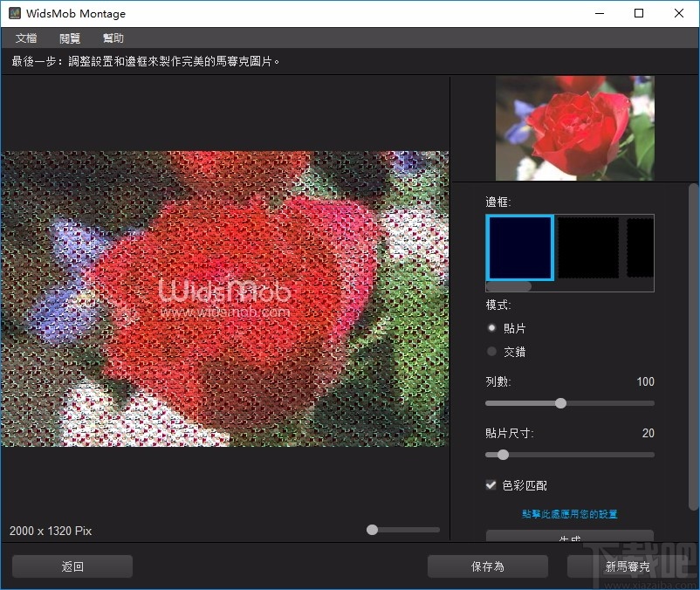Click the 貼擊此處應用您的設置 link
The height and width of the screenshot is (590, 700).
pyautogui.click(x=568, y=513)
